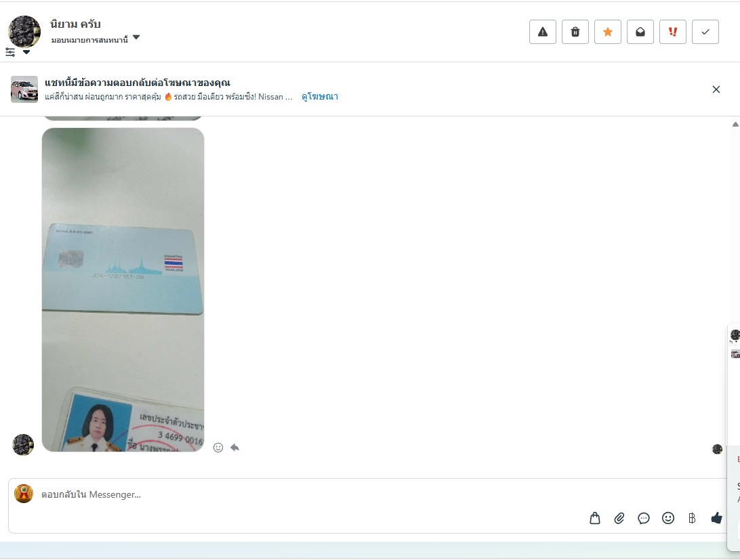The image size is (740, 560).
Task: Star this conversation as follow-up
Action: click(x=608, y=32)
